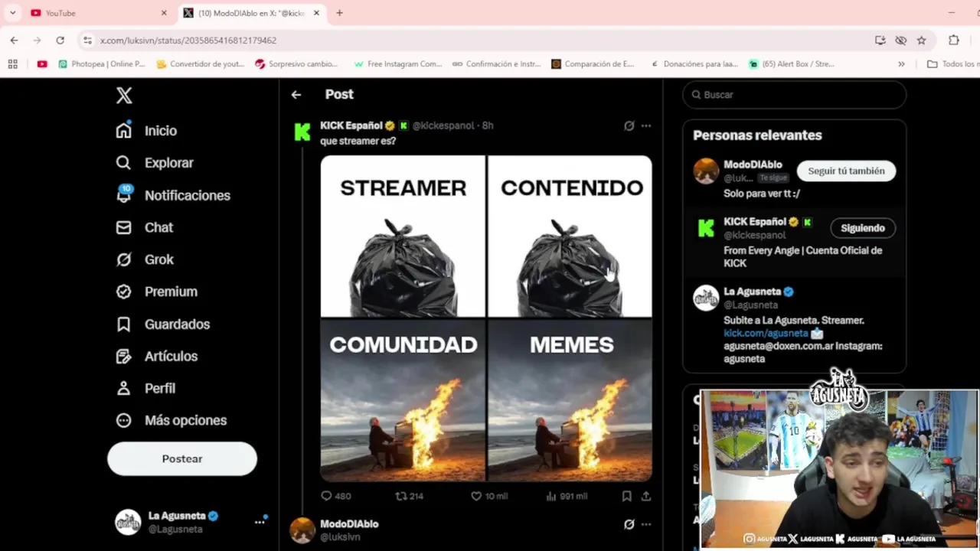
Task: Click the browser back arrow
Action: 14,41
